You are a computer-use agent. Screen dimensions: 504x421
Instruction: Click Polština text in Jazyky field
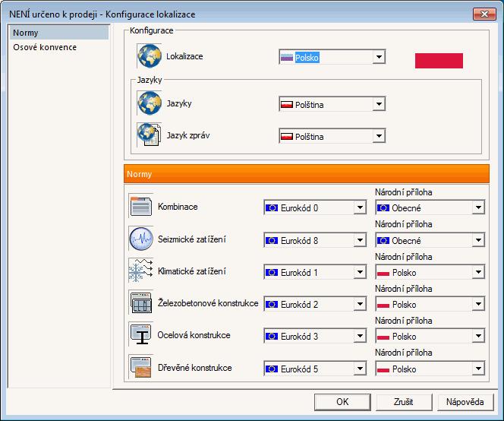tap(309, 105)
